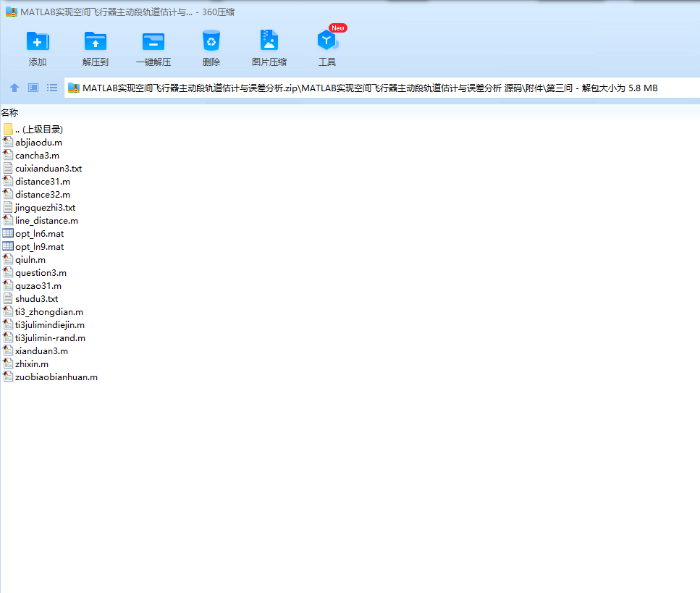This screenshot has height=593, width=700.
Task: Select file distance31.m
Action: tap(36, 182)
